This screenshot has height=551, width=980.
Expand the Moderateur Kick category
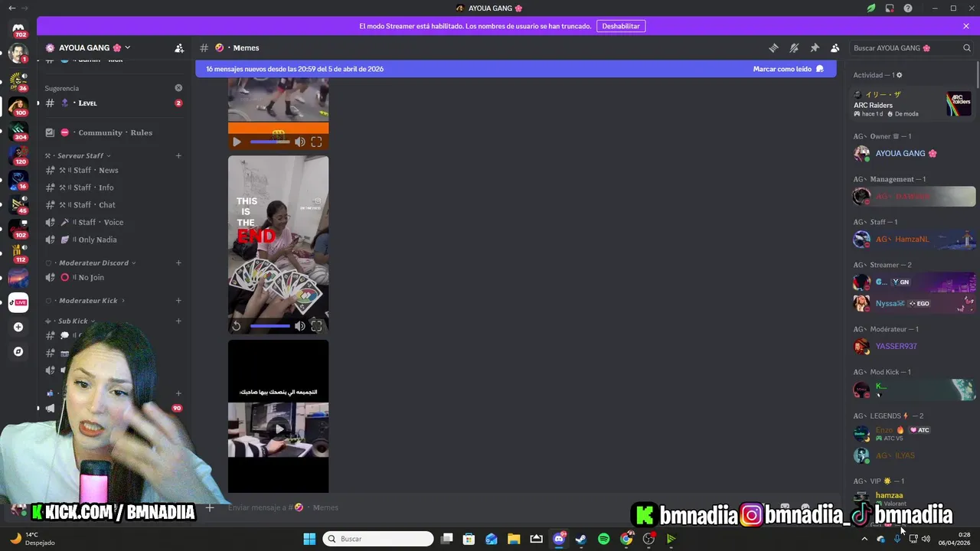point(85,300)
